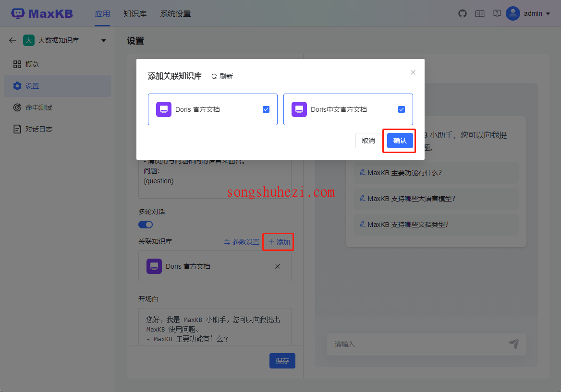Click the 命中测试 target icon
Screen dimensions: 561x392
coord(17,107)
